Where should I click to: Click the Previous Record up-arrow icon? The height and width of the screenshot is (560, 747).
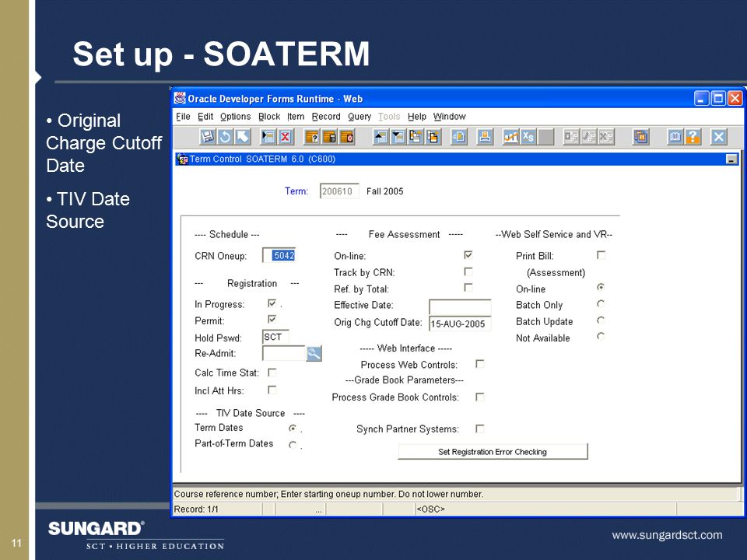(381, 137)
